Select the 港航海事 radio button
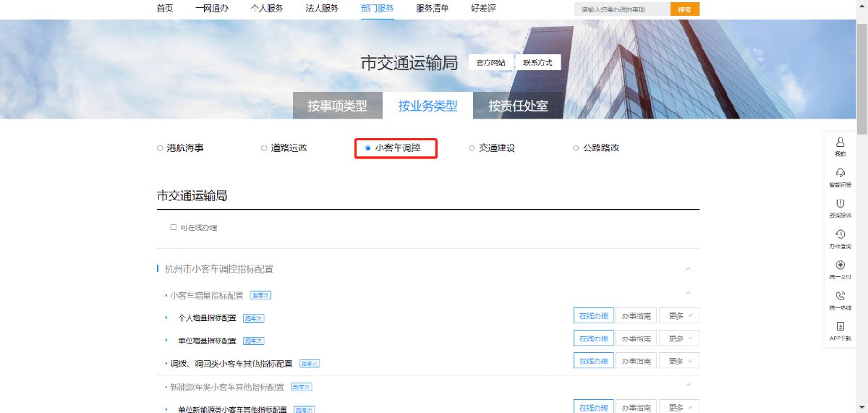Viewport: 868px width, 413px height. (160, 148)
